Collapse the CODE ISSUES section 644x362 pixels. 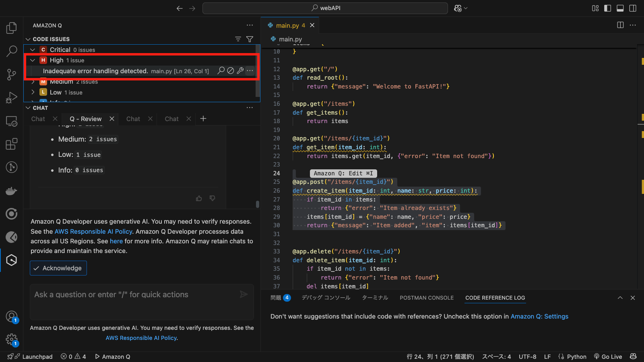point(28,39)
